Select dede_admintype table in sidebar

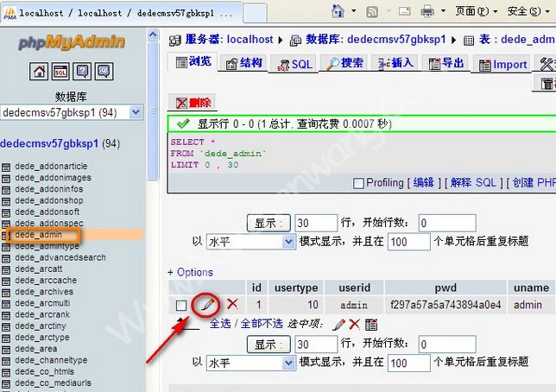(47, 246)
